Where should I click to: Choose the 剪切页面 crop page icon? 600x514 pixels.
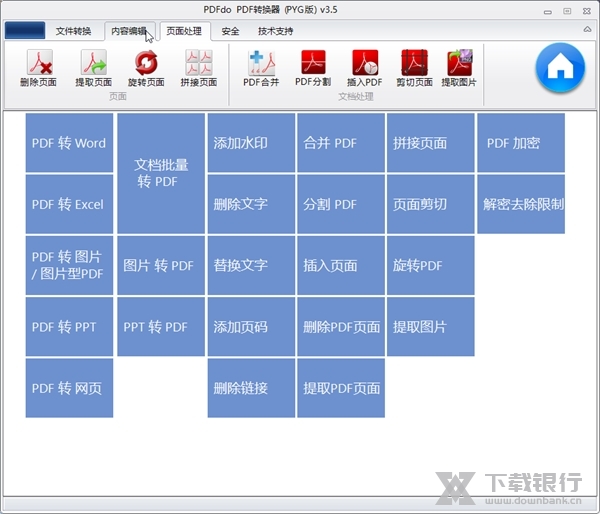tap(414, 68)
